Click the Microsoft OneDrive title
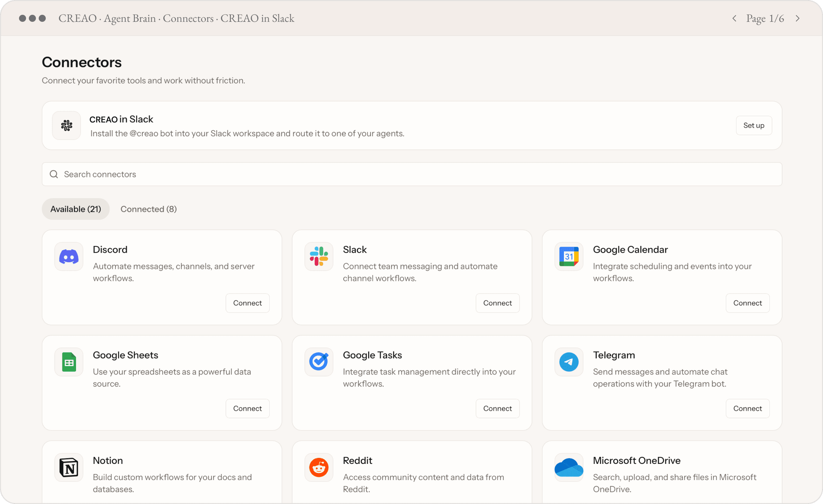Image resolution: width=823 pixels, height=504 pixels. point(637,461)
